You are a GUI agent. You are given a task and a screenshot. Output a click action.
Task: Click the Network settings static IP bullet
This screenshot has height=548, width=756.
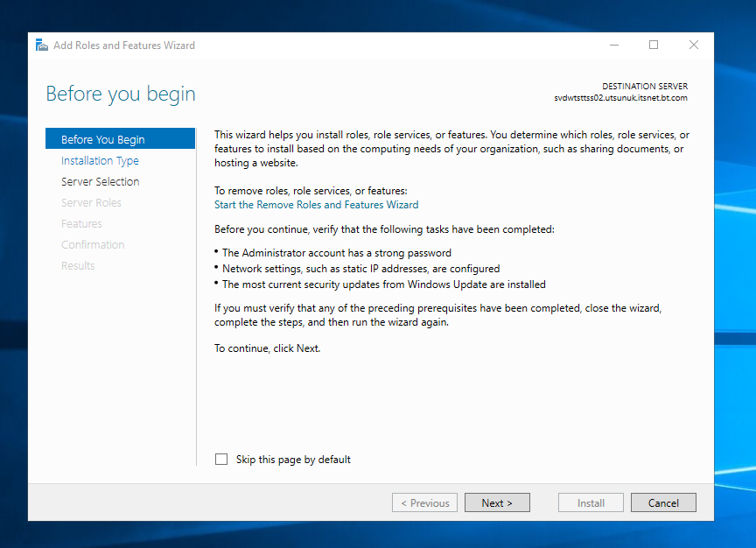[x=360, y=269]
